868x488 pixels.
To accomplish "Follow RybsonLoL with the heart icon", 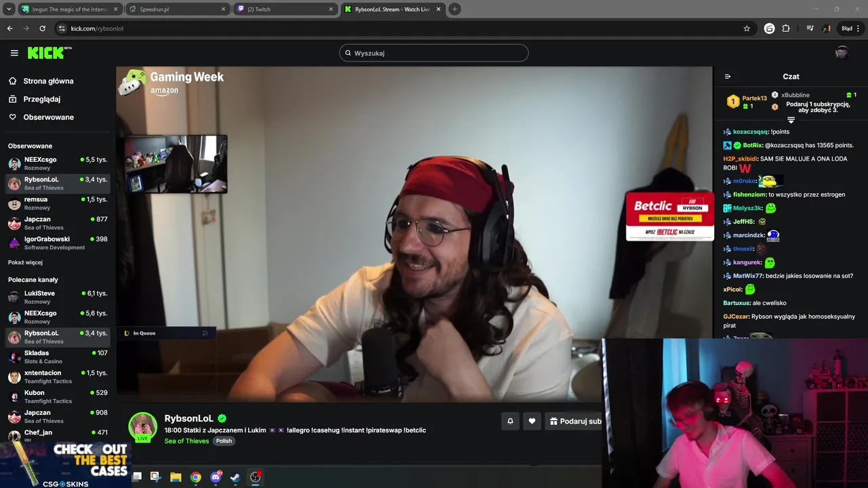I will point(532,421).
